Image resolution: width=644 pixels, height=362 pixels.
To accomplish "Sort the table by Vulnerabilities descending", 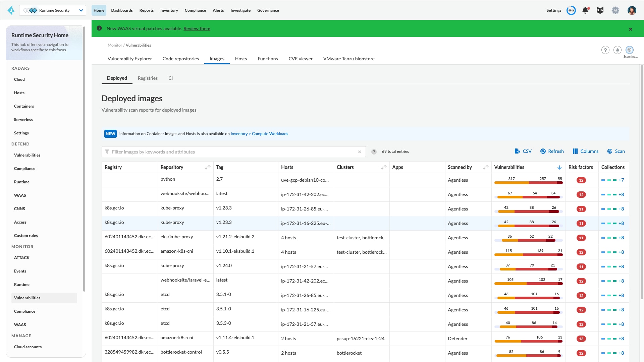I will (559, 167).
